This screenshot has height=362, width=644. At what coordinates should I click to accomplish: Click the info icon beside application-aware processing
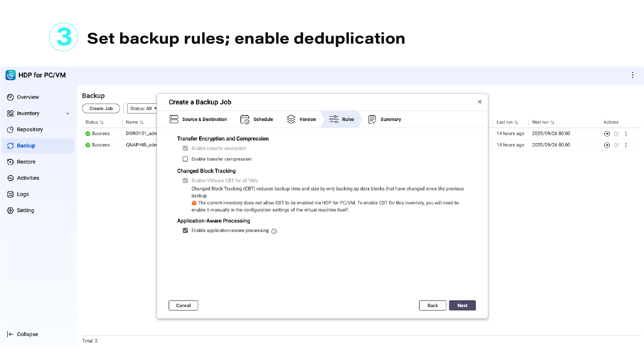(x=274, y=231)
